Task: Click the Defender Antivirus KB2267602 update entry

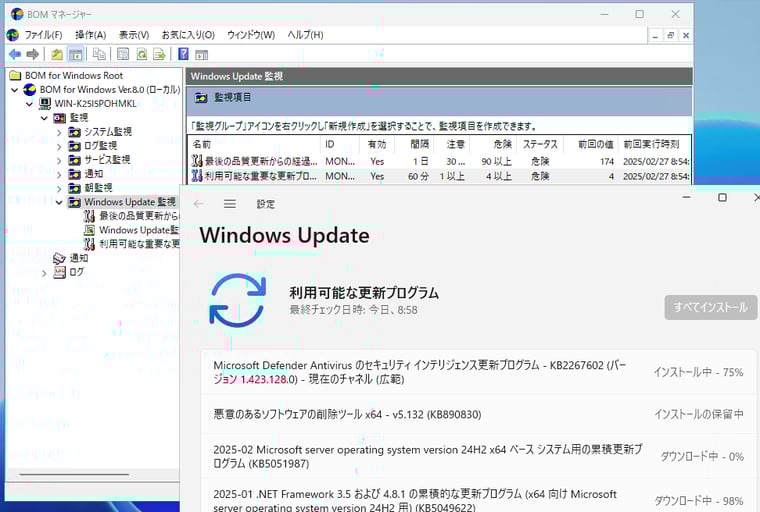Action: tap(478, 372)
